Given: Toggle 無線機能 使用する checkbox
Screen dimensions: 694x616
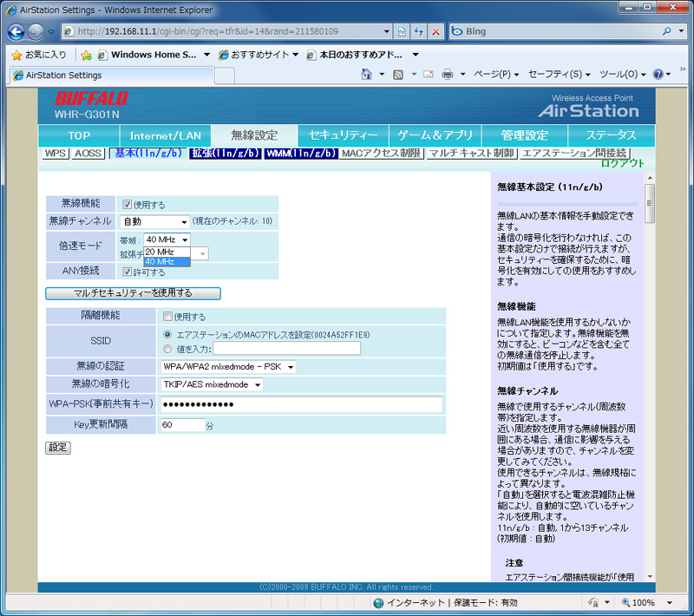Looking at the screenshot, I should click(x=128, y=205).
